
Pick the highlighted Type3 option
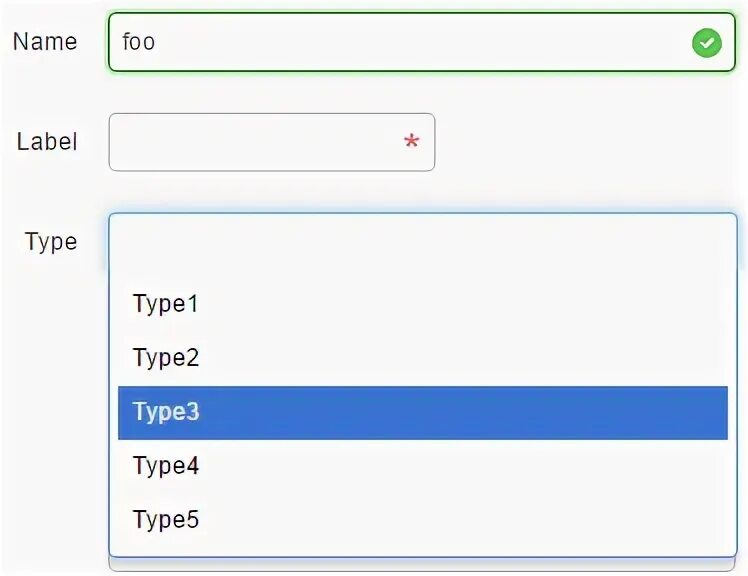(166, 412)
